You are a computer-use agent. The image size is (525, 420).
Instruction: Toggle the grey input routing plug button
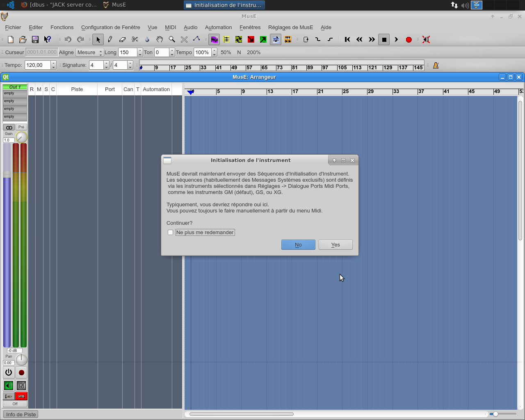point(9,396)
